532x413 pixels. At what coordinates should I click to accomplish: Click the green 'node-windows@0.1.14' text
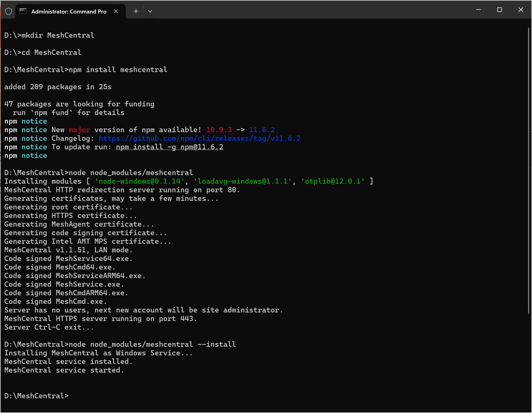pyautogui.click(x=139, y=182)
